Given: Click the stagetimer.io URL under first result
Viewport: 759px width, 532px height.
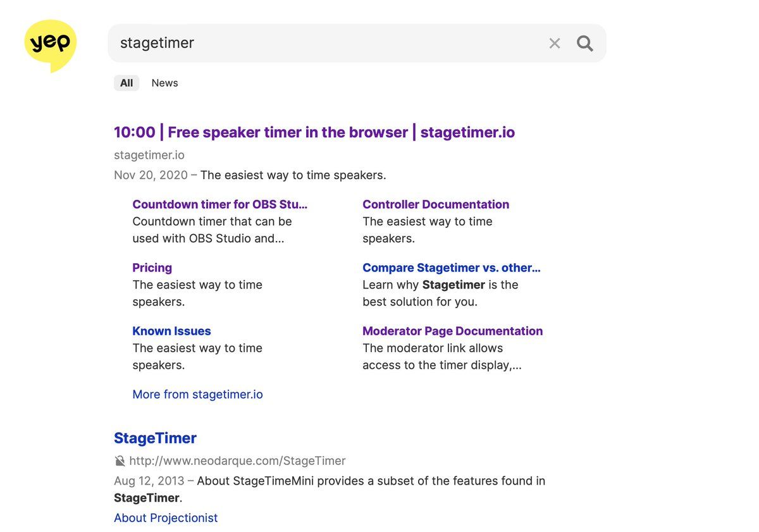Looking at the screenshot, I should click(149, 155).
